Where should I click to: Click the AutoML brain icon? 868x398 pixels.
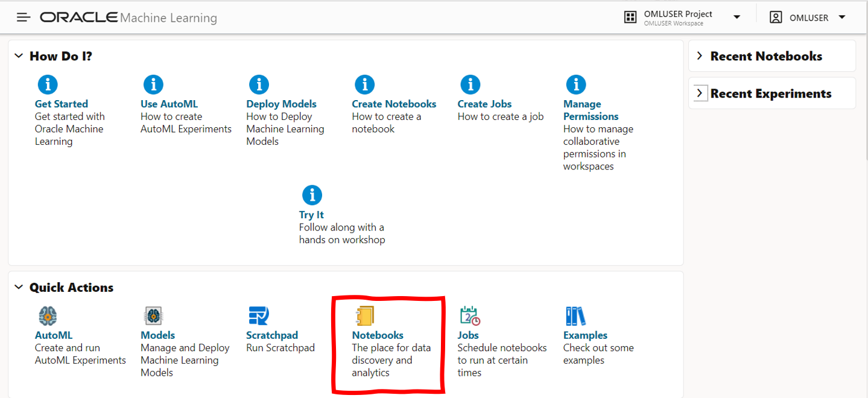pyautogui.click(x=48, y=316)
